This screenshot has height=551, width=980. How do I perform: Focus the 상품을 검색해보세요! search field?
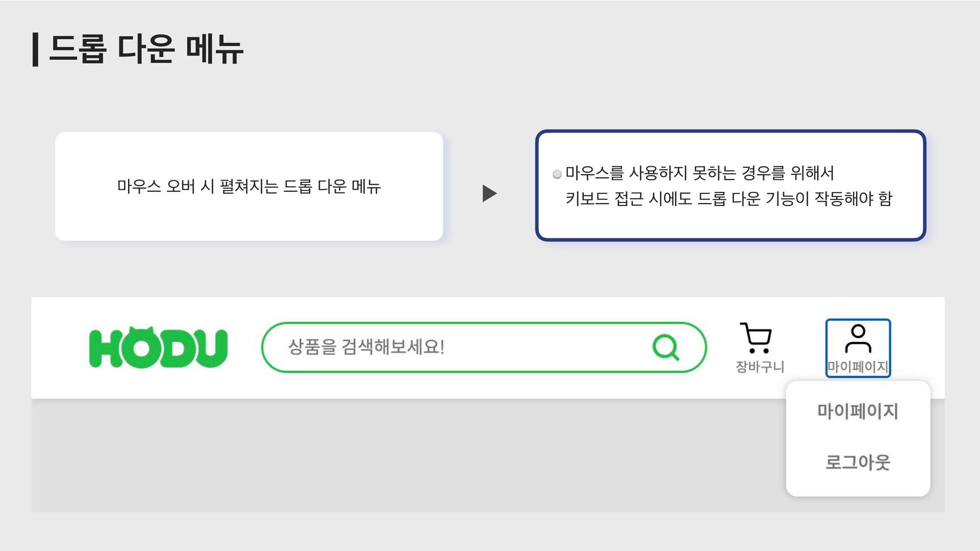[483, 347]
